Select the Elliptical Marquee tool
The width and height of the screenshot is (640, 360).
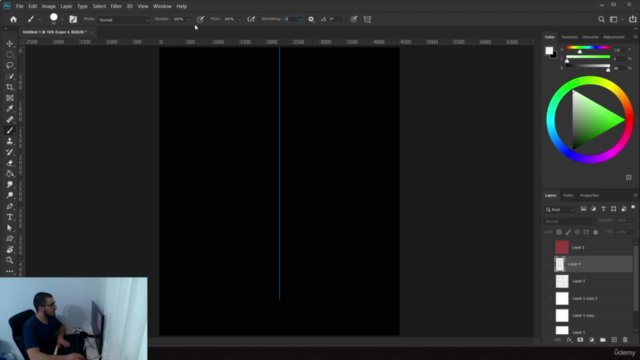(10, 55)
